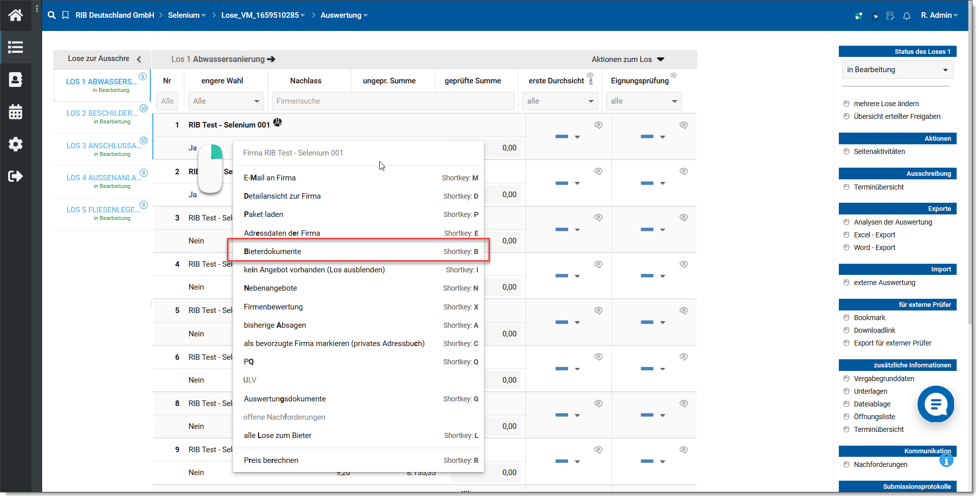Open the erste Durchsicht comment for row 1
980x500 pixels.
(599, 125)
